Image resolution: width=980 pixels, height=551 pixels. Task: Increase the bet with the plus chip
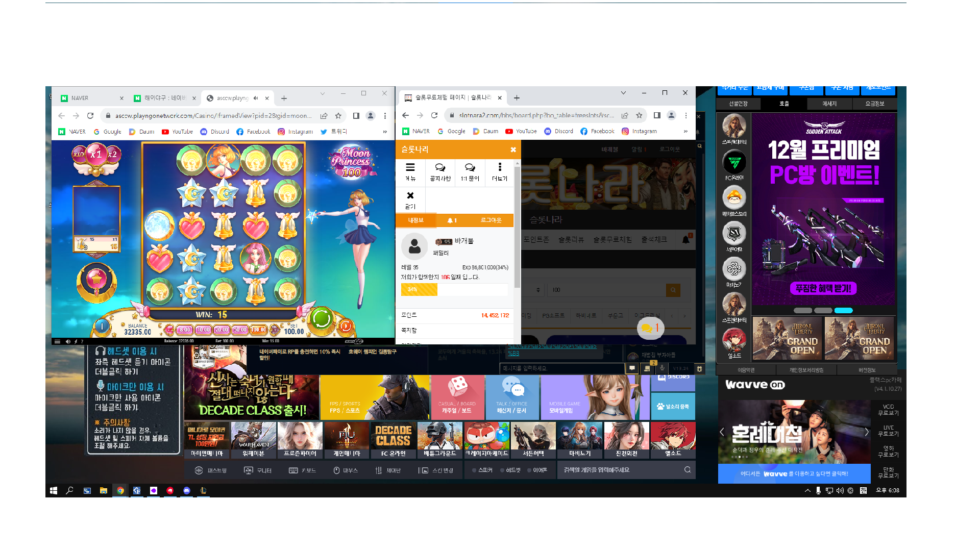(275, 330)
